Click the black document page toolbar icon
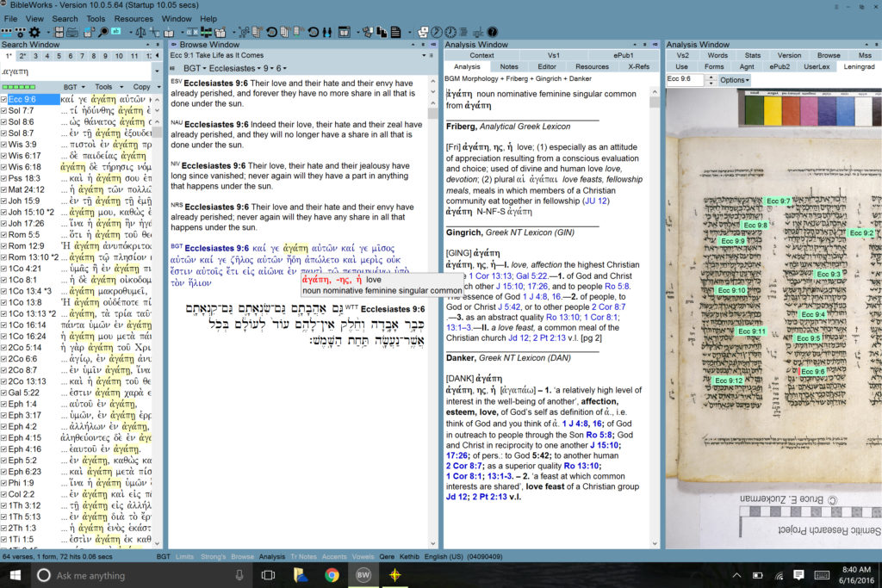882x588 pixels. tap(395, 32)
